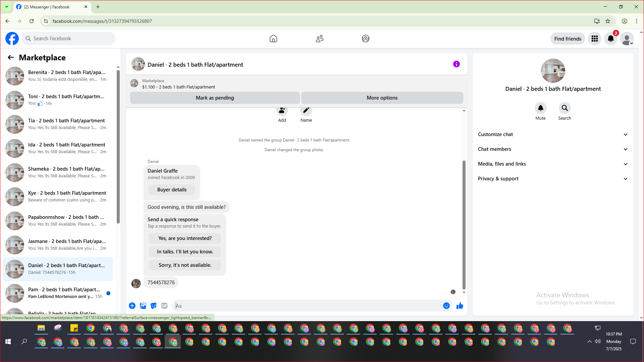
Task: Expand Customize chat section
Action: pos(552,134)
